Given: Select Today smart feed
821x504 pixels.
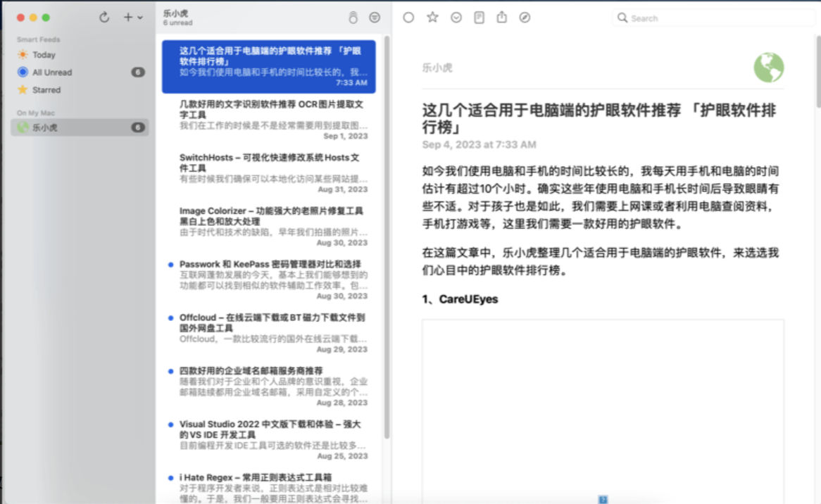Looking at the screenshot, I should coord(44,55).
